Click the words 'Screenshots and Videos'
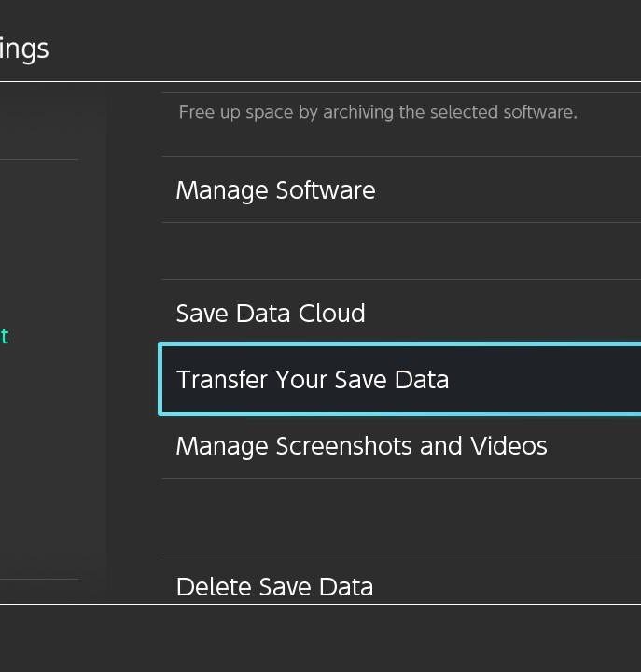Image resolution: width=641 pixels, height=672 pixels. click(411, 446)
